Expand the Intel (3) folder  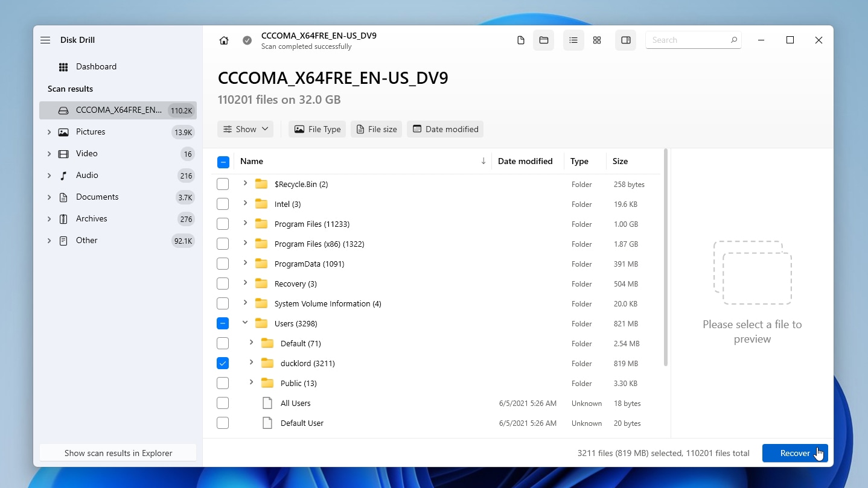pyautogui.click(x=245, y=203)
